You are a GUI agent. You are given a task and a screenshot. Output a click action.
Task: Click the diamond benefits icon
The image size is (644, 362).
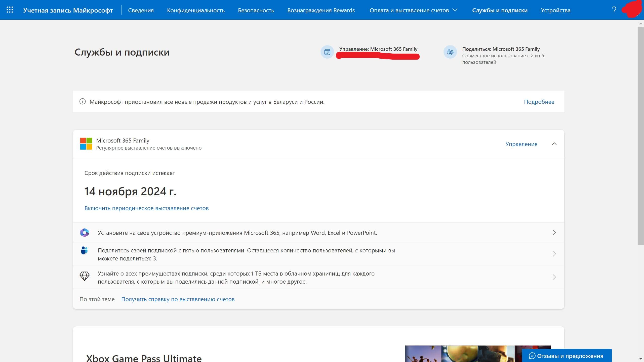85,276
